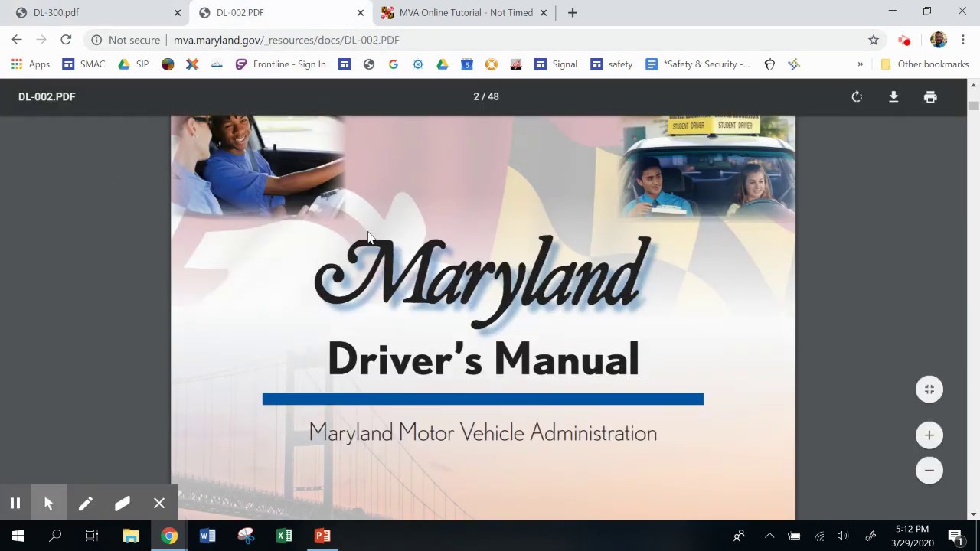The image size is (980, 551).
Task: View site information for Not secure
Action: 126,40
